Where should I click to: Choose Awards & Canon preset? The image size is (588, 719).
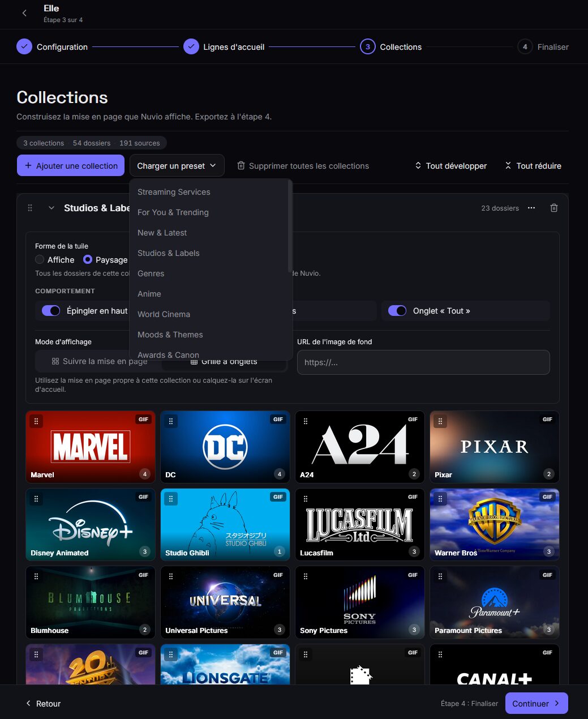pos(209,354)
